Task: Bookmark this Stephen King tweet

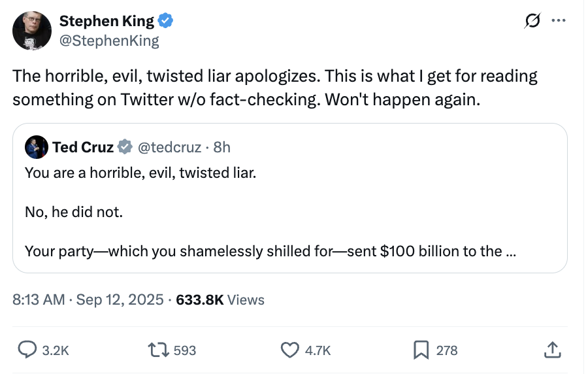Action: click(x=421, y=350)
